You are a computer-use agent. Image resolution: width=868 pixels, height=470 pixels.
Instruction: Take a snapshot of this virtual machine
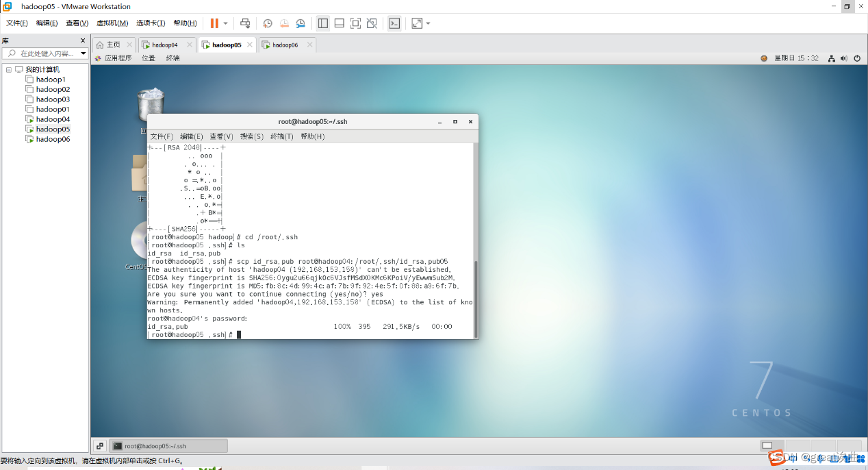click(x=268, y=23)
